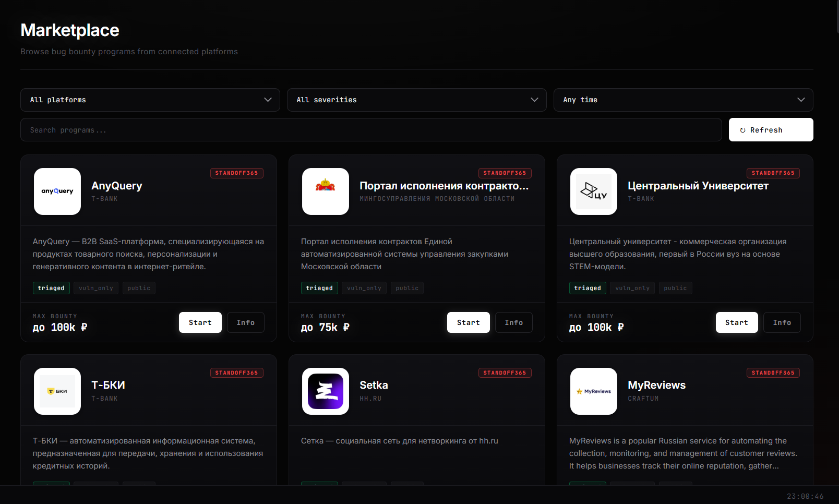Click the MyReviews program logo
The width and height of the screenshot is (839, 504).
[x=594, y=391]
